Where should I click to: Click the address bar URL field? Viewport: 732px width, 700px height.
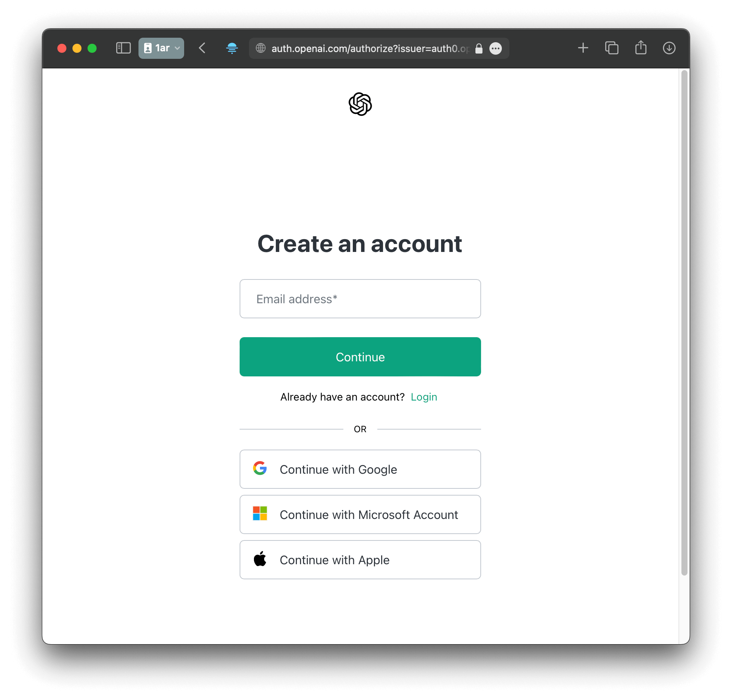[x=360, y=48]
